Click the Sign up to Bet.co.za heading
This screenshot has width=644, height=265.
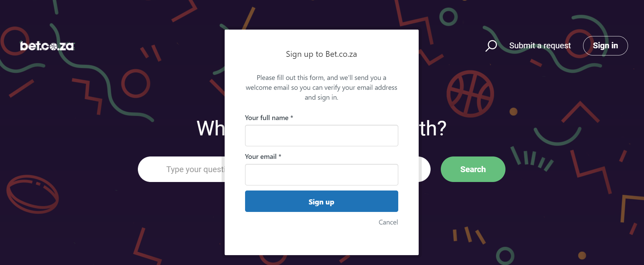click(321, 54)
